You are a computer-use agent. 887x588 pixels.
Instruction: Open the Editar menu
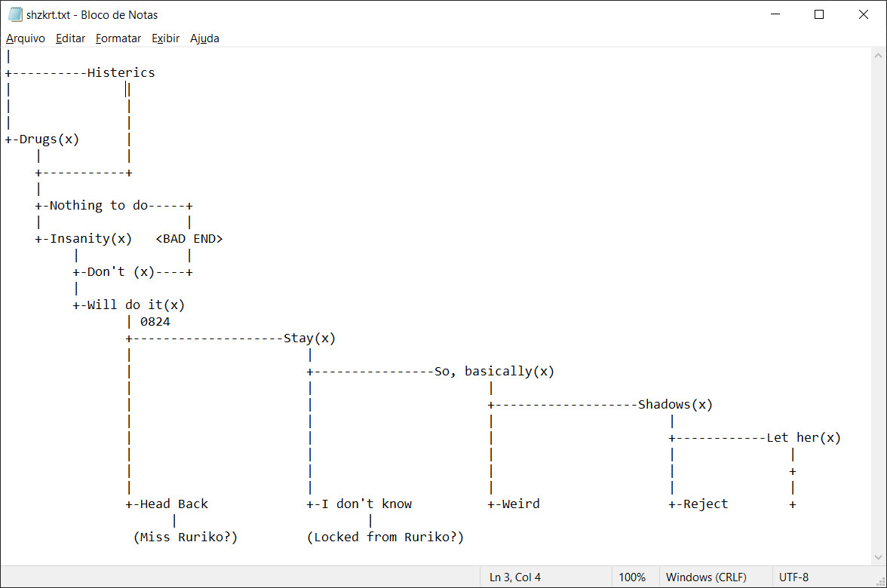click(x=70, y=38)
